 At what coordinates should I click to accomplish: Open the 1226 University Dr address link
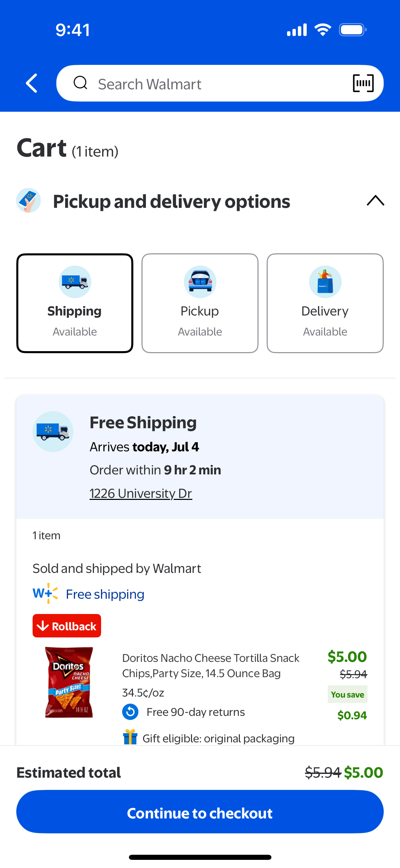pos(141,493)
